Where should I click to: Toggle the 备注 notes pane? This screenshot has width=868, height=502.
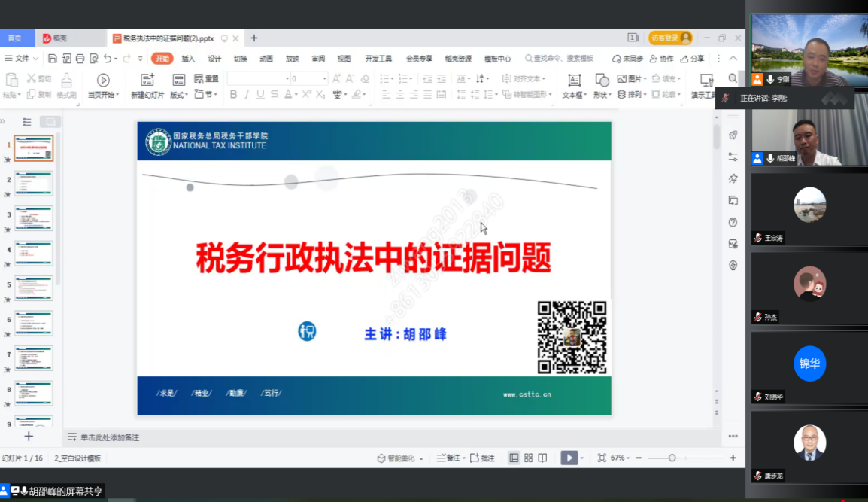click(450, 458)
